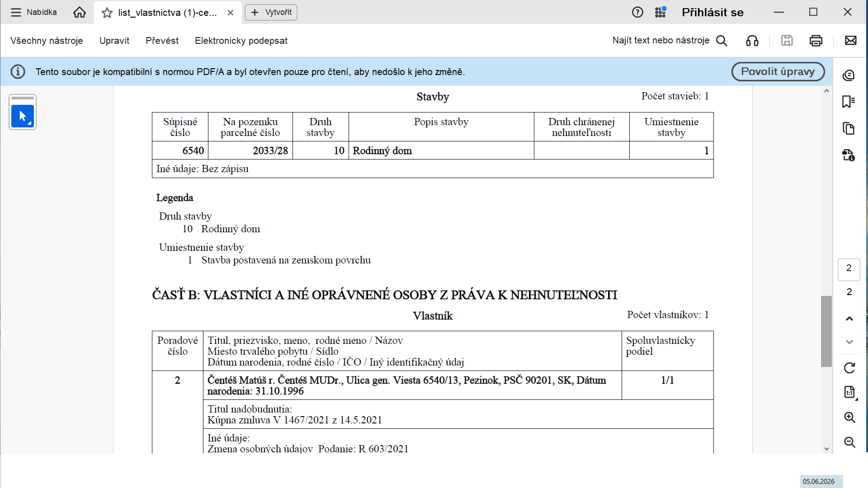Open the page fit 1:1 display options
The width and height of the screenshot is (868, 488).
(x=850, y=392)
